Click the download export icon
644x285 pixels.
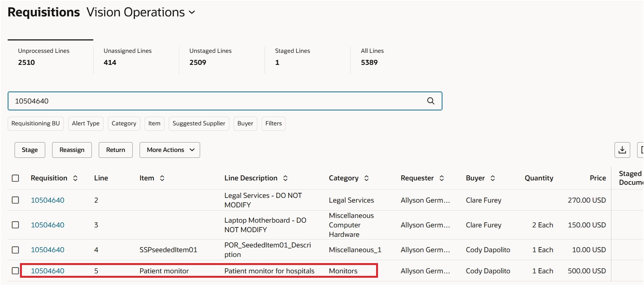[622, 150]
